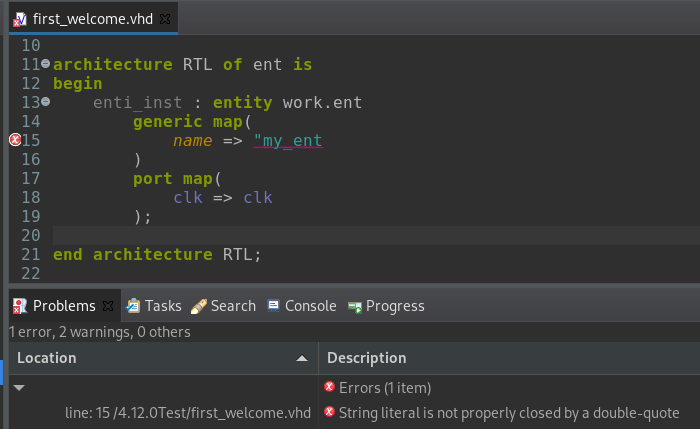Click the Errors group error icon

(x=329, y=387)
